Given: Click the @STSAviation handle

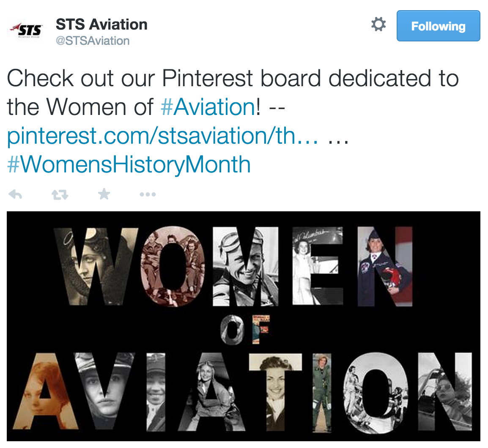Looking at the screenshot, I should (93, 41).
